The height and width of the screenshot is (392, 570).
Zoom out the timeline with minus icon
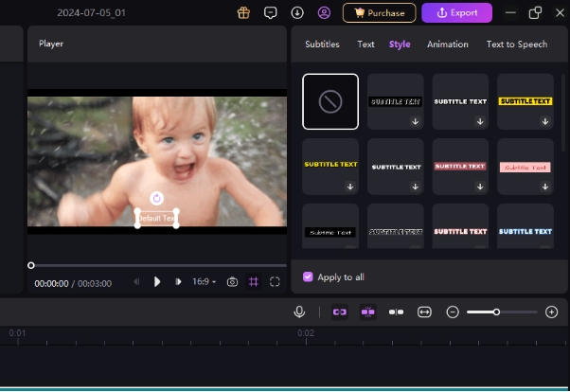pos(453,312)
